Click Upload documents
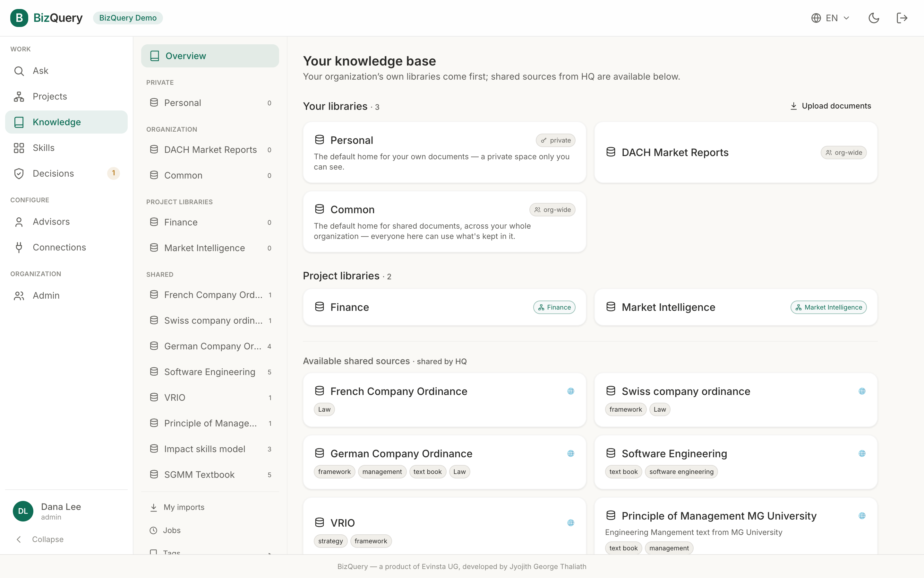 pos(830,106)
